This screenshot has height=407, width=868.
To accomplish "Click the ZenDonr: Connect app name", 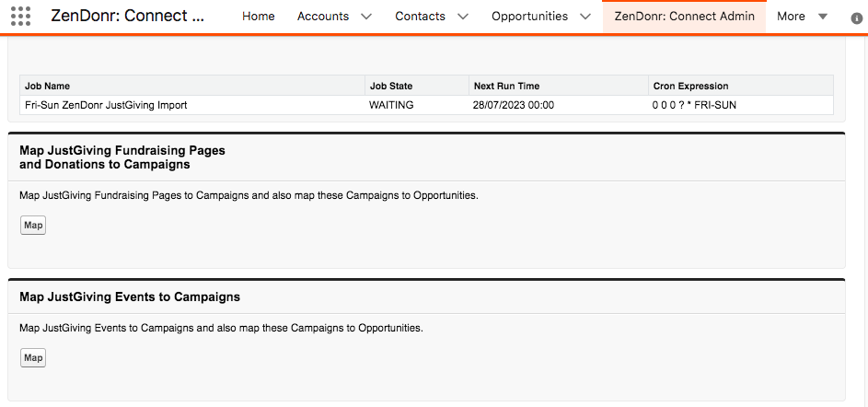I will pyautogui.click(x=128, y=16).
